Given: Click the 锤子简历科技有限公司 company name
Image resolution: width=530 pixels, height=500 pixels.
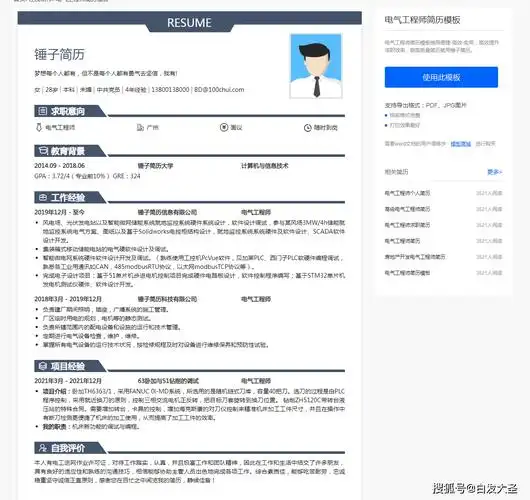Looking at the screenshot, I should [167, 299].
